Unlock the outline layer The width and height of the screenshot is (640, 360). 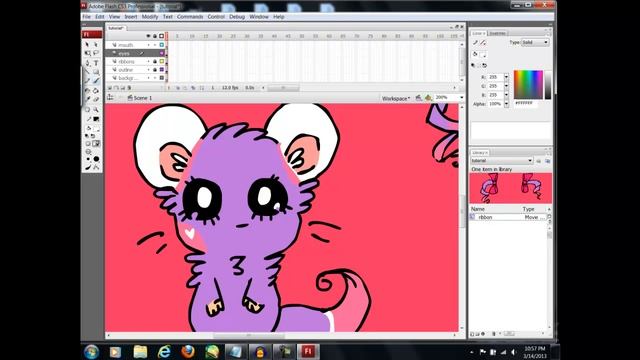coord(155,70)
